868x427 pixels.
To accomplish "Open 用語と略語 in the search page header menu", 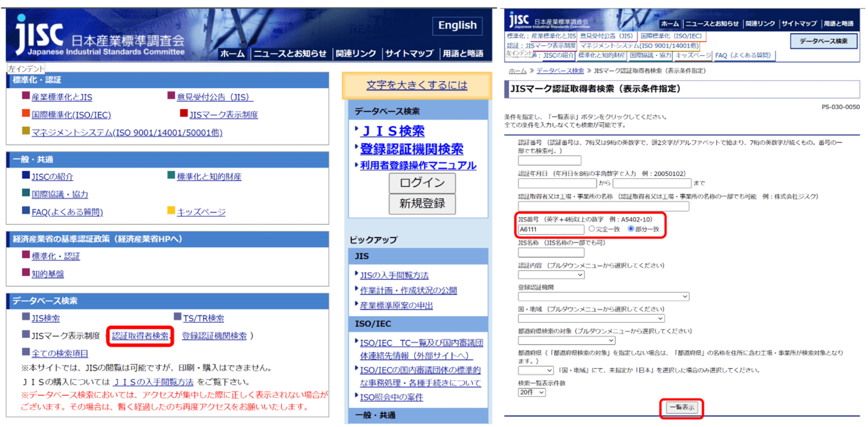I will point(838,23).
